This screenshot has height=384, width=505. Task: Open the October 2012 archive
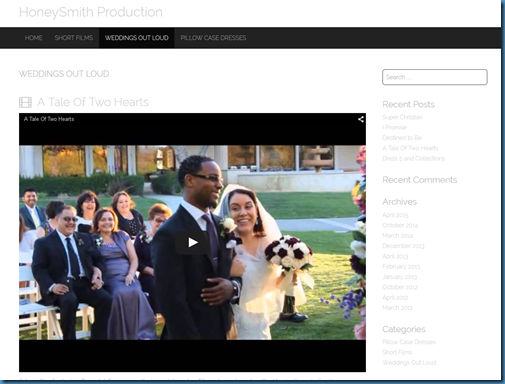tap(400, 287)
